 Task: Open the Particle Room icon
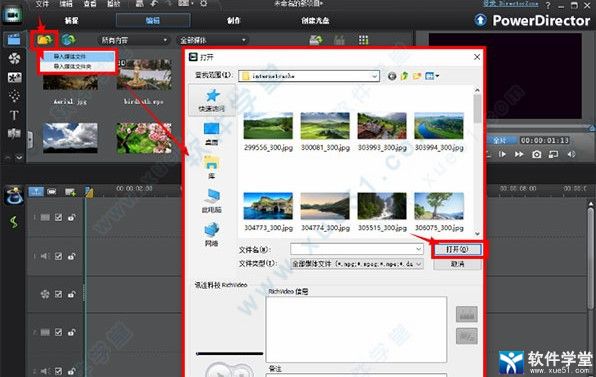point(14,96)
